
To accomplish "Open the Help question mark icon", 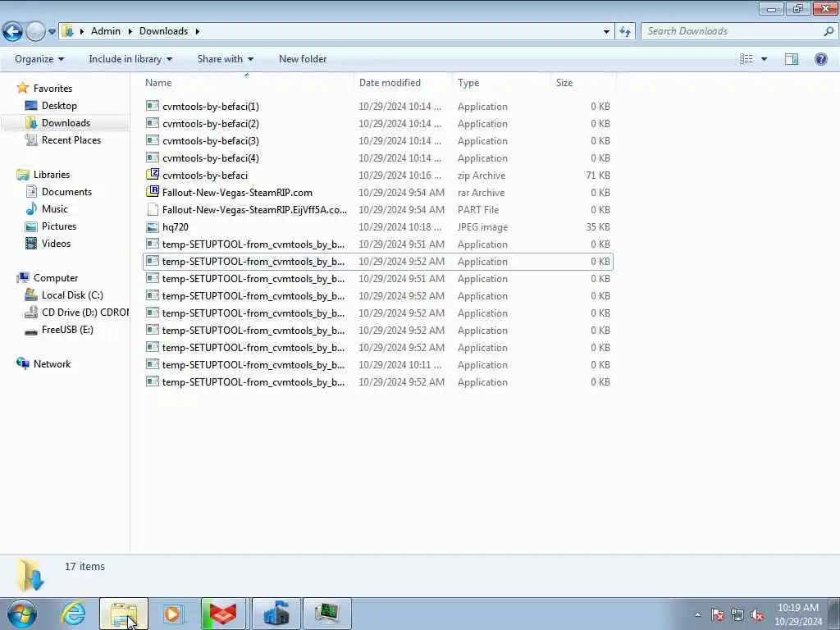I will [820, 59].
